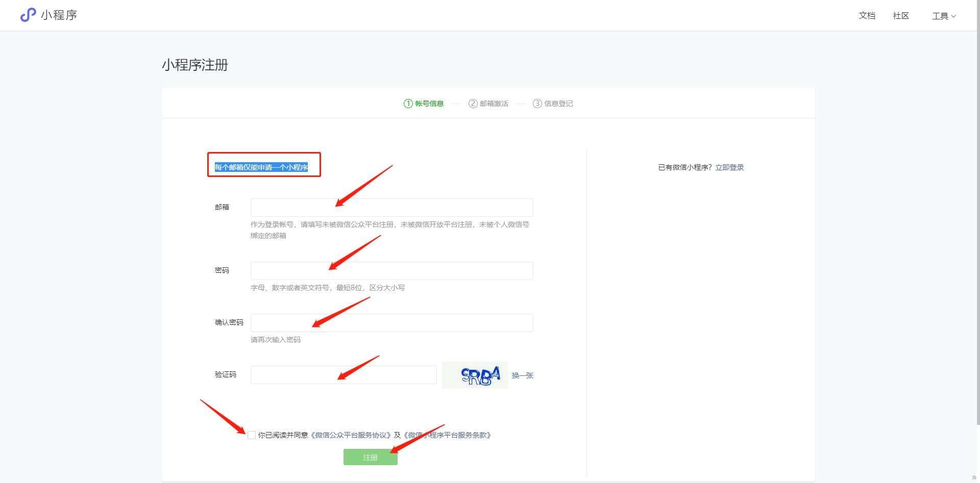
Task: Click the SRBA captcha image
Action: tap(475, 375)
